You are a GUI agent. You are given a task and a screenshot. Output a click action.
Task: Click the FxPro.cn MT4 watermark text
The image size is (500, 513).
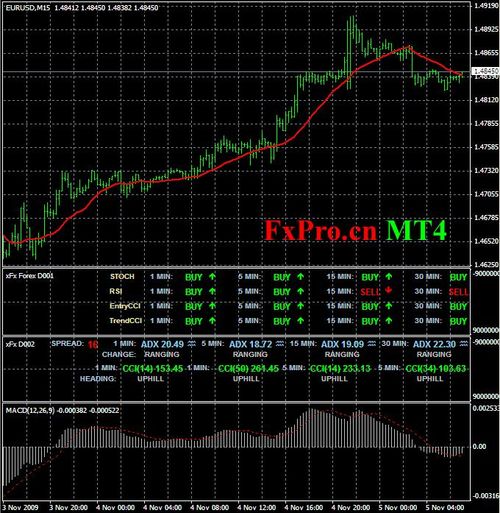(356, 230)
